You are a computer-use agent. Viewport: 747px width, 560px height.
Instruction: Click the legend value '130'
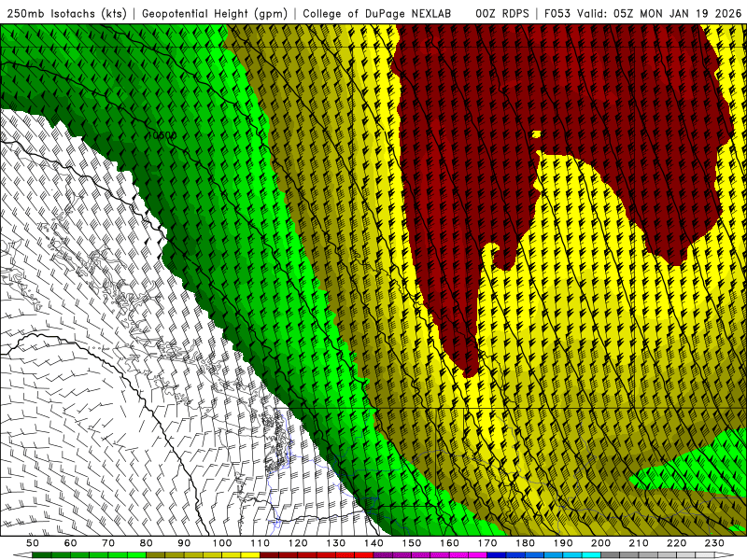pos(336,543)
